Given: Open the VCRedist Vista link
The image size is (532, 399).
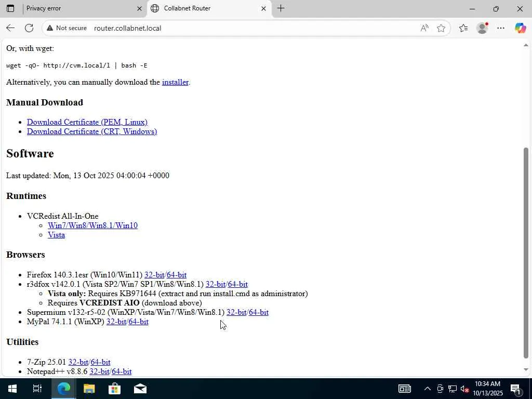Looking at the screenshot, I should (x=56, y=235).
